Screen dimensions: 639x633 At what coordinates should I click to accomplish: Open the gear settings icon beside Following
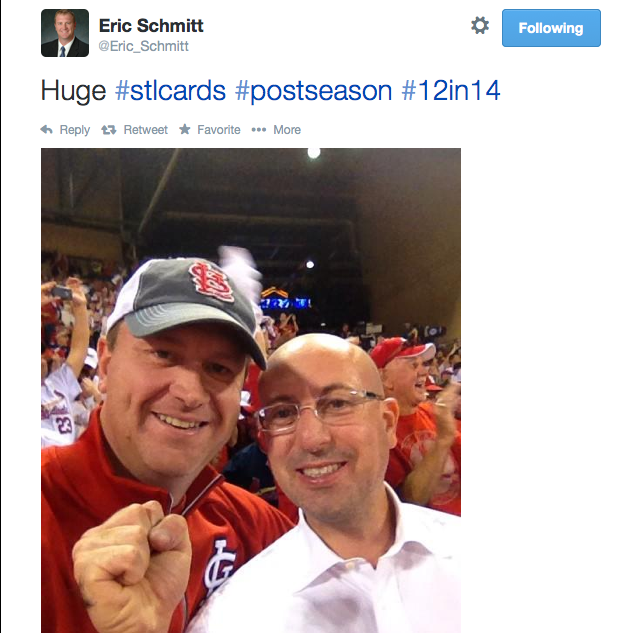click(x=480, y=26)
